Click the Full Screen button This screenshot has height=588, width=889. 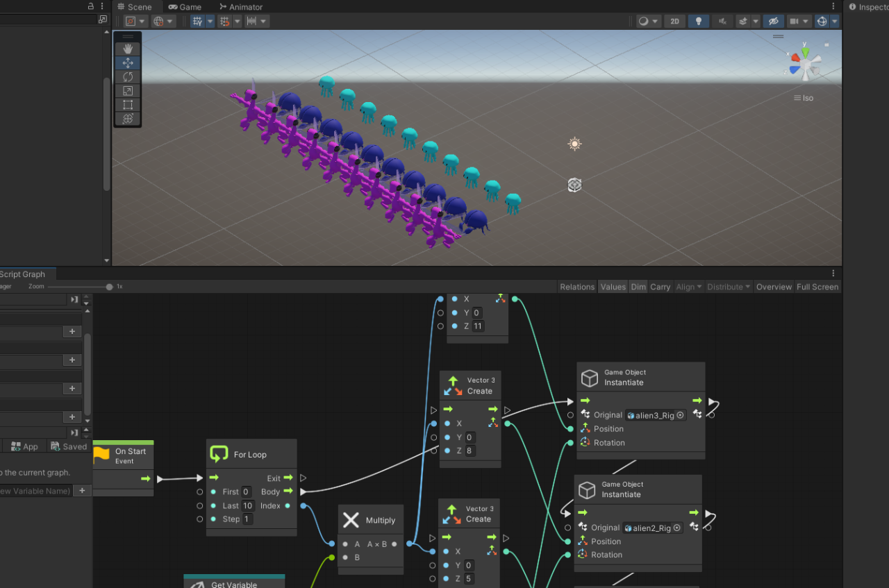817,287
